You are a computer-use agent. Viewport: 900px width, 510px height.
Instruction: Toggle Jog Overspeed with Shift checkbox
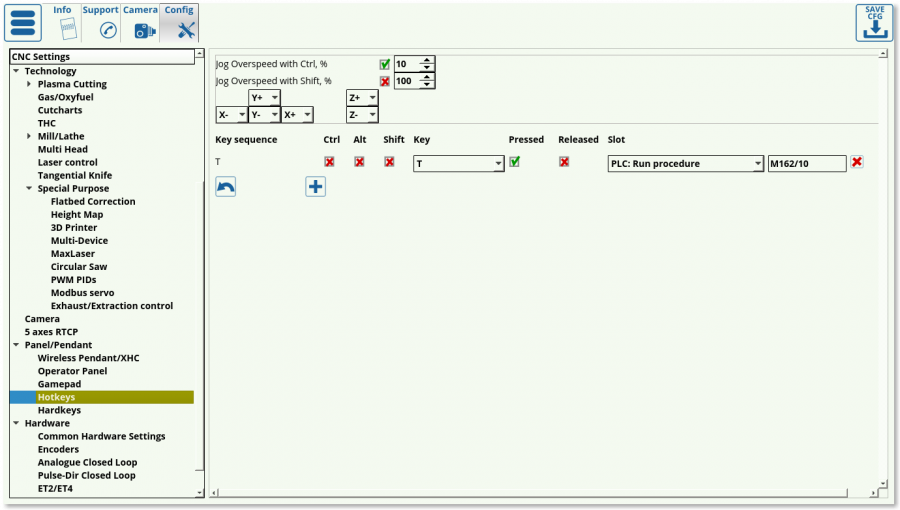385,81
